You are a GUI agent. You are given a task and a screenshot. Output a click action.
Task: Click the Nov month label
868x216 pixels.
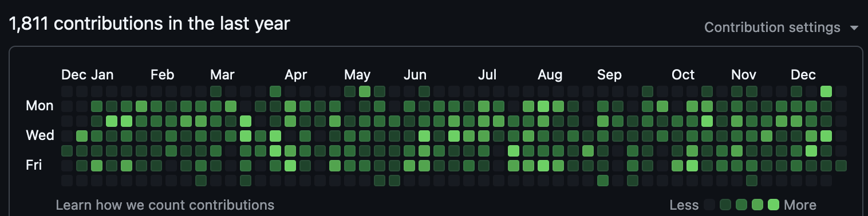click(744, 75)
